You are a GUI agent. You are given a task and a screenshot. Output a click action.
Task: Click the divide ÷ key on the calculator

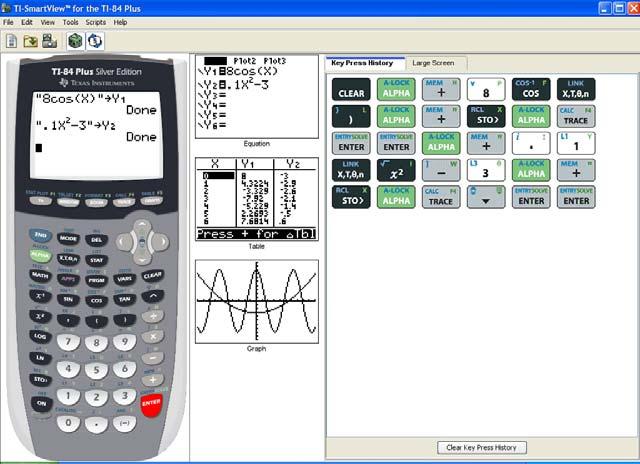click(x=153, y=316)
